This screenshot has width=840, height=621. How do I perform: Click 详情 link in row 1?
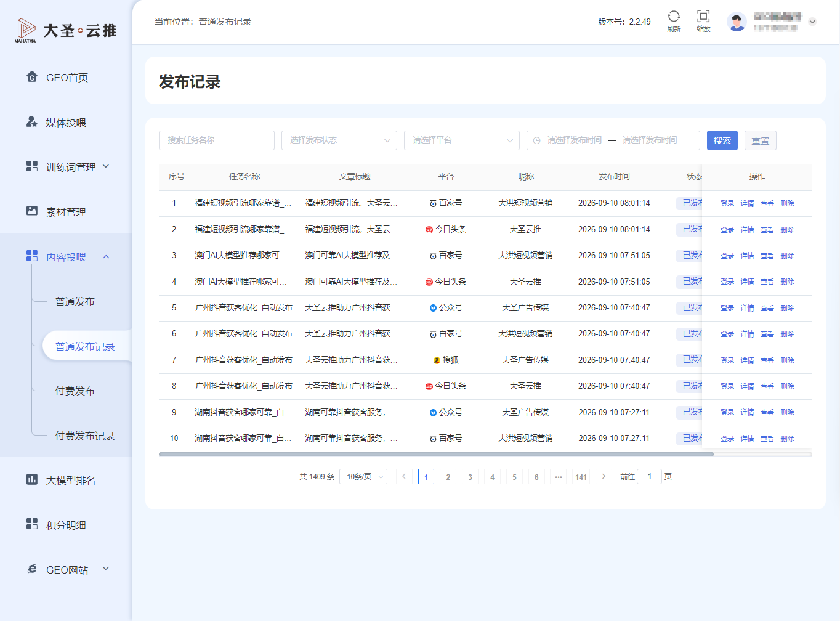747,203
